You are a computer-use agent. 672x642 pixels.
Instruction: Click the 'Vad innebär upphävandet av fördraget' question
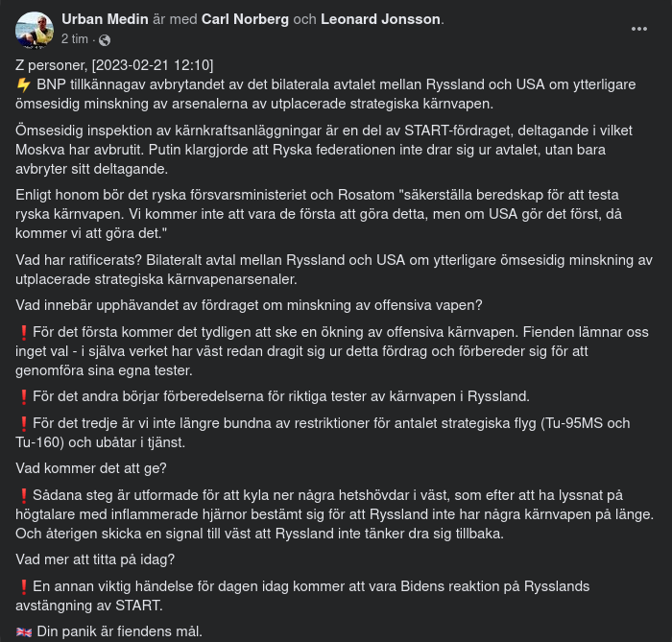[249, 305]
